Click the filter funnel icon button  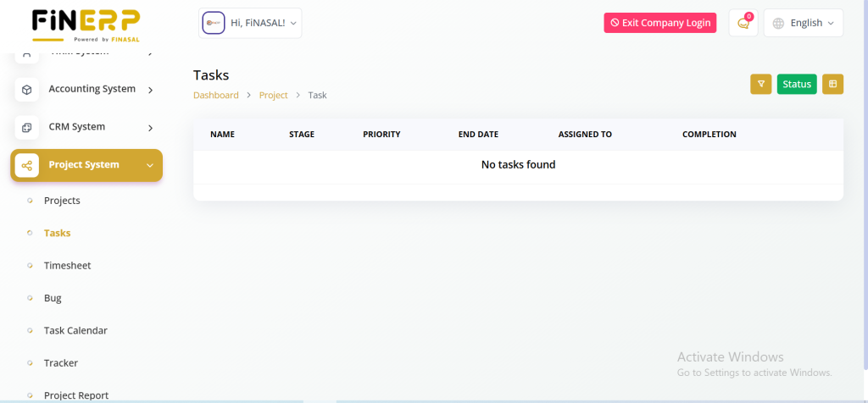(760, 84)
